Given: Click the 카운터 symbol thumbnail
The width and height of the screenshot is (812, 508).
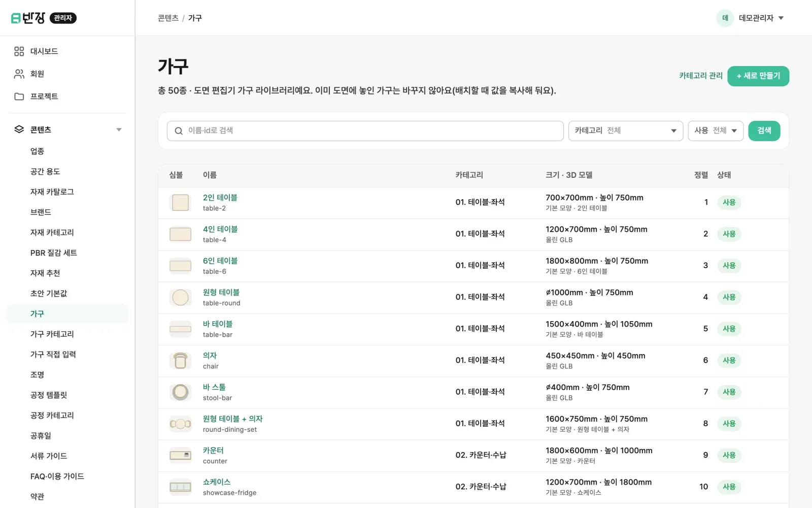Looking at the screenshot, I should (x=180, y=456).
